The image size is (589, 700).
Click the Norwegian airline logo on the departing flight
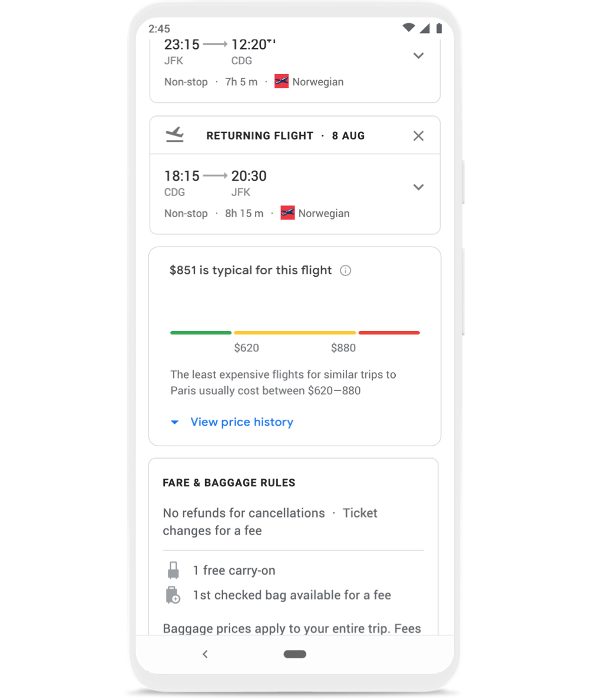[x=282, y=81]
